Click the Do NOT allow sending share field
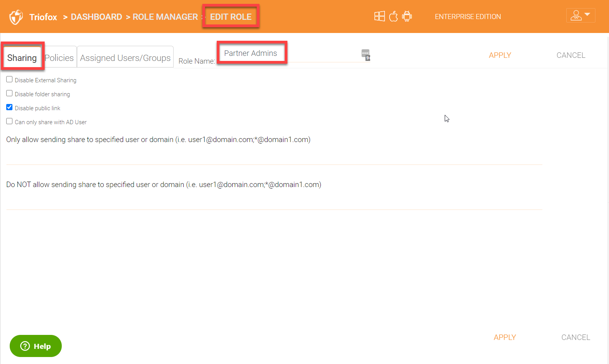The image size is (609, 364). [274, 201]
